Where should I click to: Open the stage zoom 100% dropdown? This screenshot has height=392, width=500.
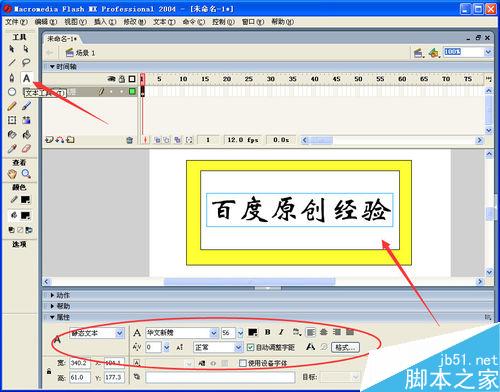pyautogui.click(x=488, y=52)
